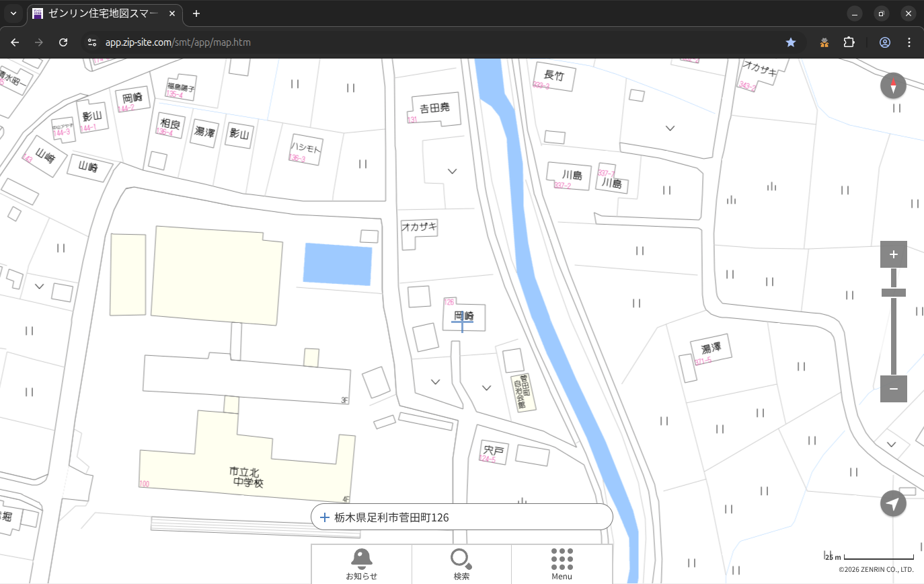Zoom in with the plus button
924x584 pixels.
(x=893, y=254)
